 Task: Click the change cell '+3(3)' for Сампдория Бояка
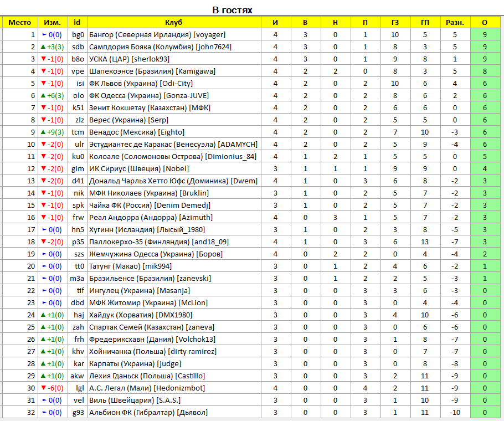coord(53,47)
